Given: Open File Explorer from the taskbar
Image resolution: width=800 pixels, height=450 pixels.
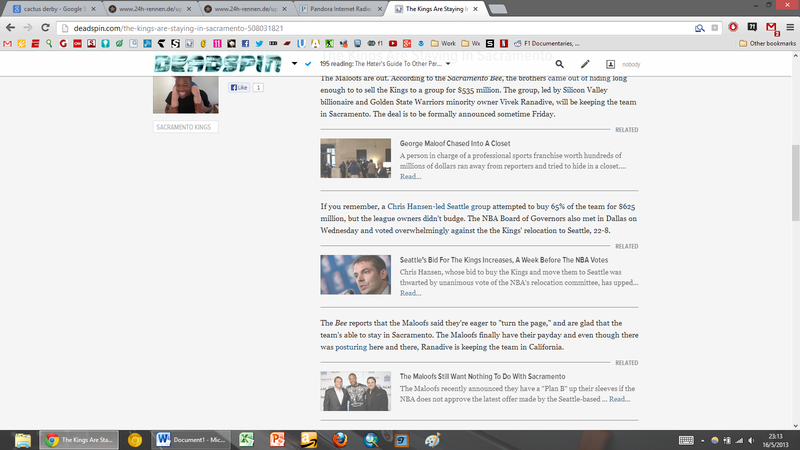Looking at the screenshot, I should [22, 440].
